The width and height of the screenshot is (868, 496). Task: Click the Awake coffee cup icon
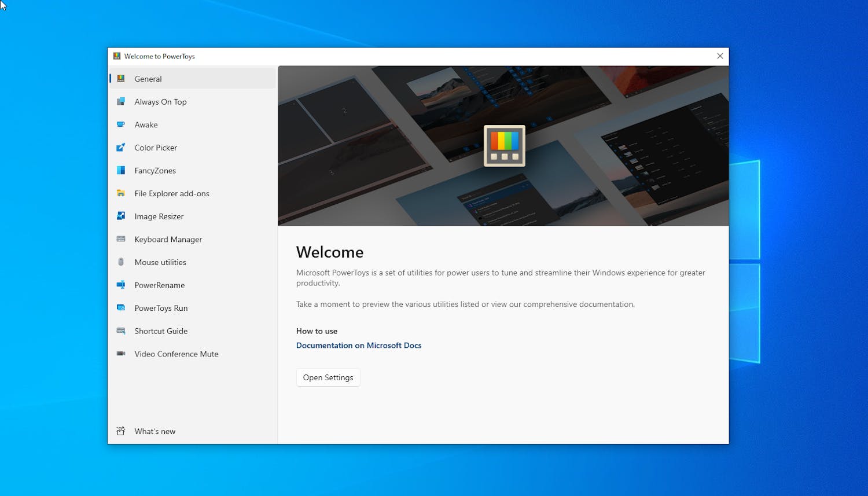click(121, 124)
